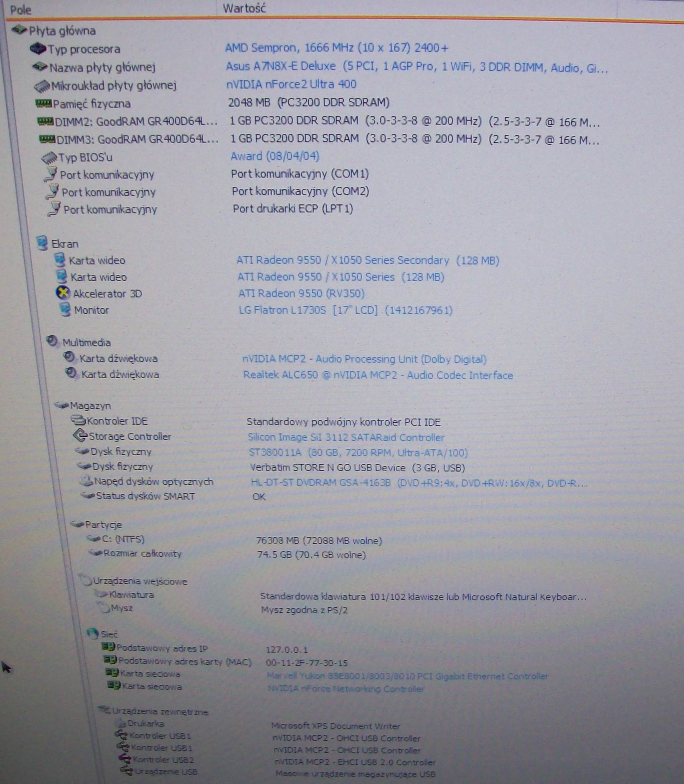Image resolution: width=684 pixels, height=784 pixels.
Task: Open the Realtek ALC650 audio codec link
Action: pyautogui.click(x=378, y=375)
